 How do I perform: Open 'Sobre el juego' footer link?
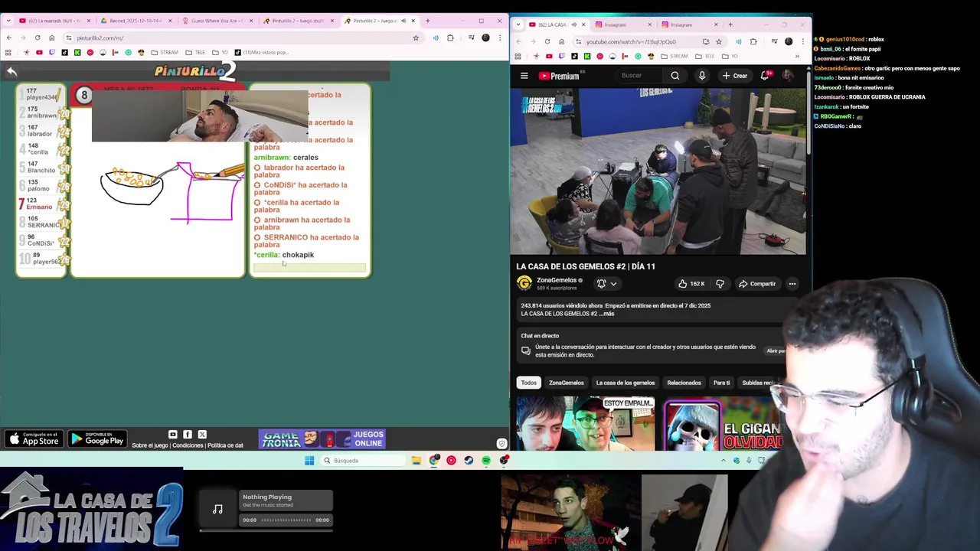pyautogui.click(x=149, y=445)
